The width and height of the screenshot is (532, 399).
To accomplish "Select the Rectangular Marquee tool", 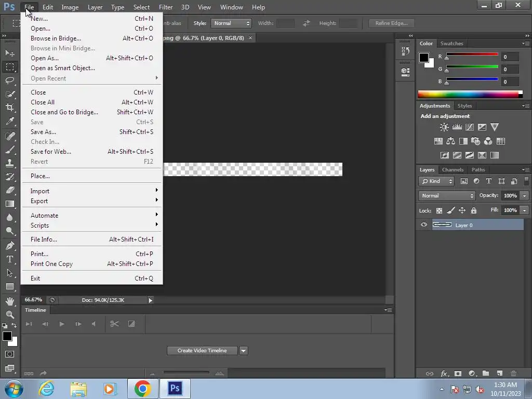I will (x=10, y=67).
